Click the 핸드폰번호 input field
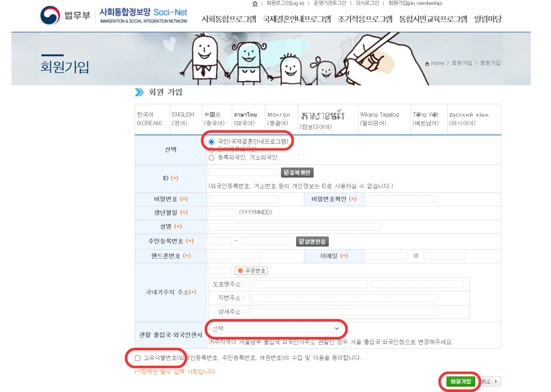551x392 pixels. pos(235,256)
